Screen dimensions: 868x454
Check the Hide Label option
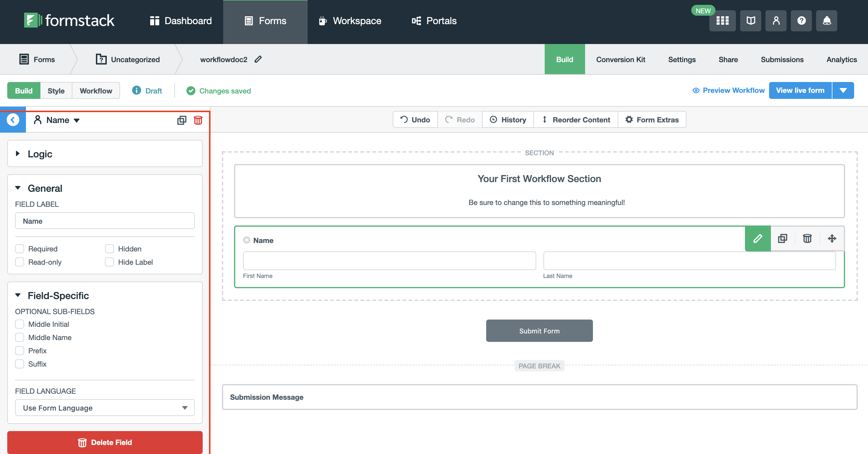tap(109, 262)
